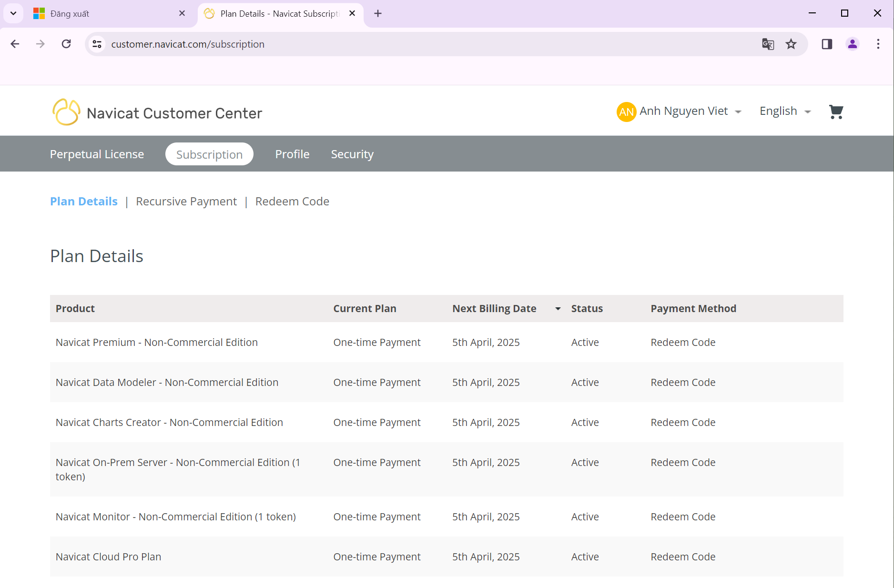Open the Chrome profile icon
This screenshot has height=588, width=894.
852,44
